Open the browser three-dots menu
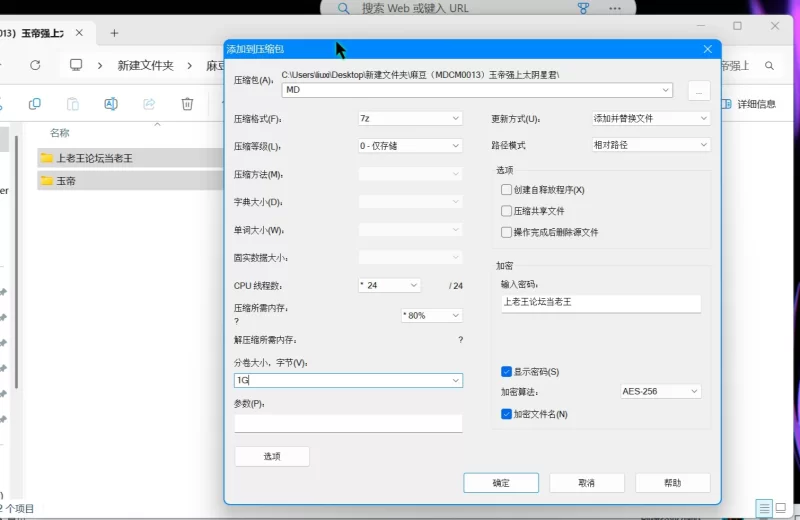Viewport: 800px width, 520px height. [x=615, y=9]
